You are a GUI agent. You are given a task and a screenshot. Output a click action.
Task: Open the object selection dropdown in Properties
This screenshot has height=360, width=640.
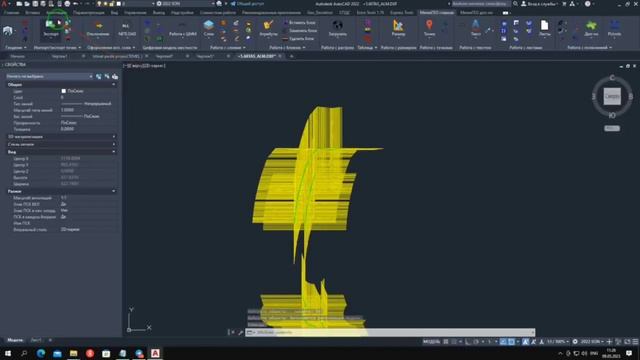tap(49, 76)
